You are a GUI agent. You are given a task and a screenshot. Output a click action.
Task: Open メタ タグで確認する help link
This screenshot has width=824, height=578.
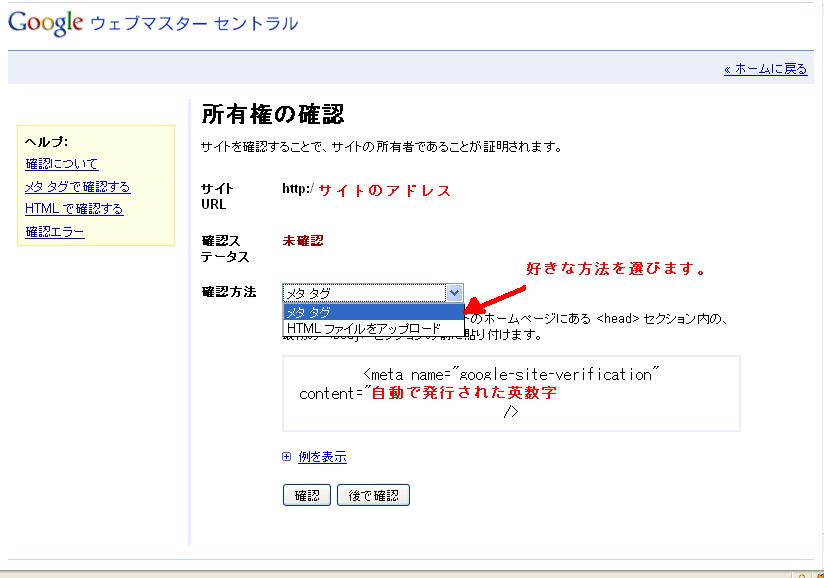pyautogui.click(x=78, y=187)
